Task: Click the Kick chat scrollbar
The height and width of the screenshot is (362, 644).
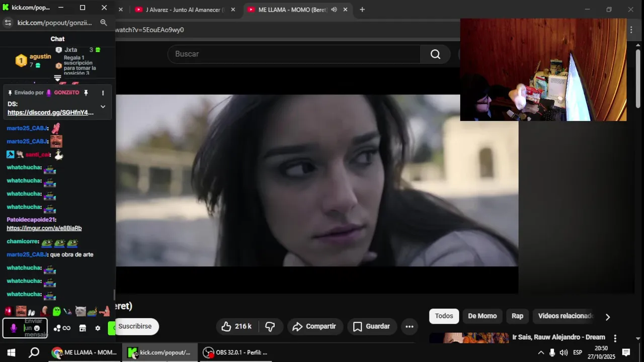Action: tap(114, 294)
